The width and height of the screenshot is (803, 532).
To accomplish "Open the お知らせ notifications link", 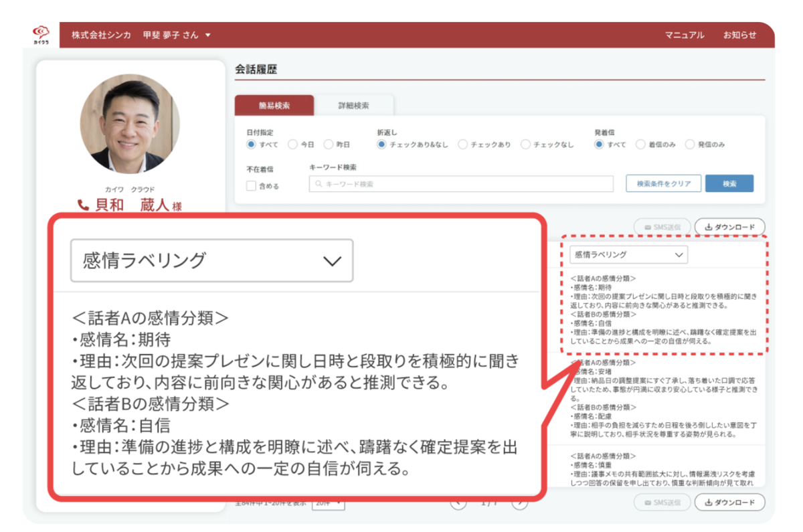I will (x=739, y=35).
